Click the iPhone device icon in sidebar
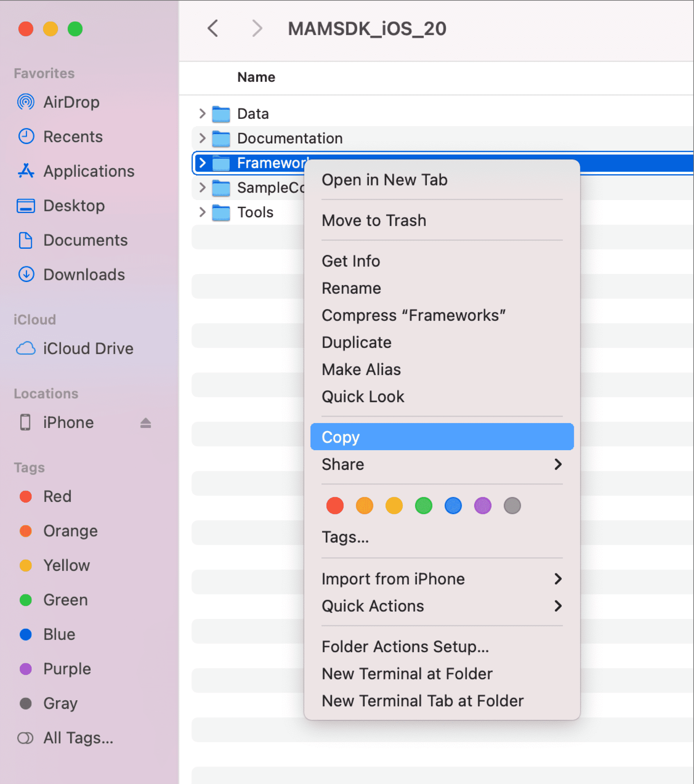Image resolution: width=694 pixels, height=784 pixels. pos(25,421)
